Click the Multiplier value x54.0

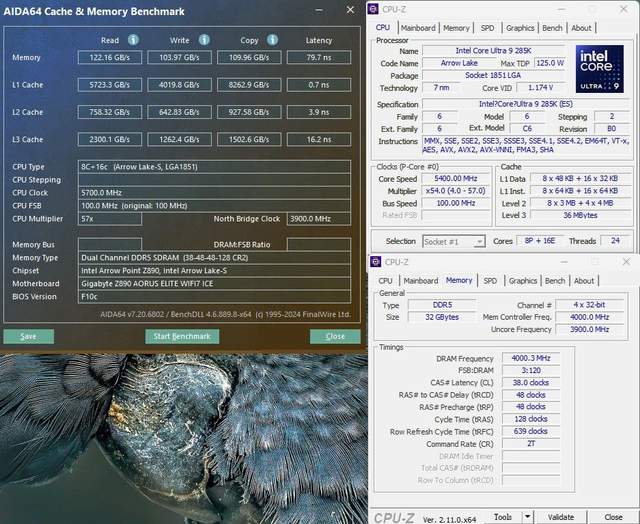point(456,191)
